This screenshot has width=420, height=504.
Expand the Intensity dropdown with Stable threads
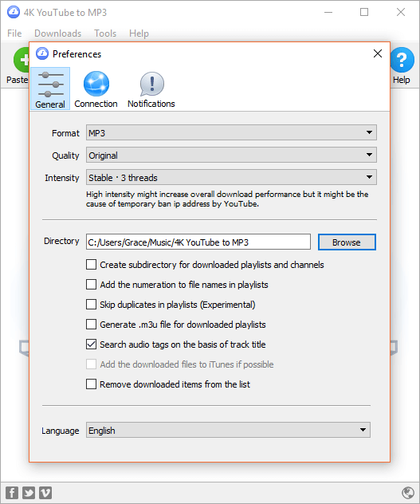click(x=231, y=177)
